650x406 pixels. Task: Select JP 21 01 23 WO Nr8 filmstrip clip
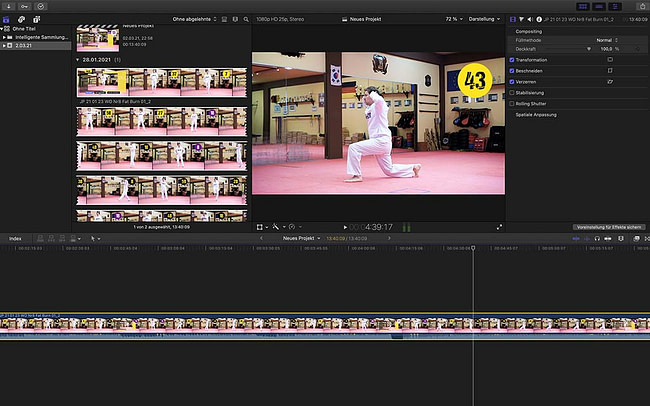tap(162, 83)
